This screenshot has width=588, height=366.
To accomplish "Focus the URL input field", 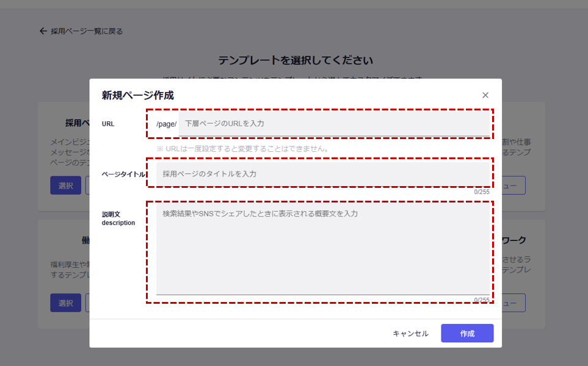I will click(333, 124).
